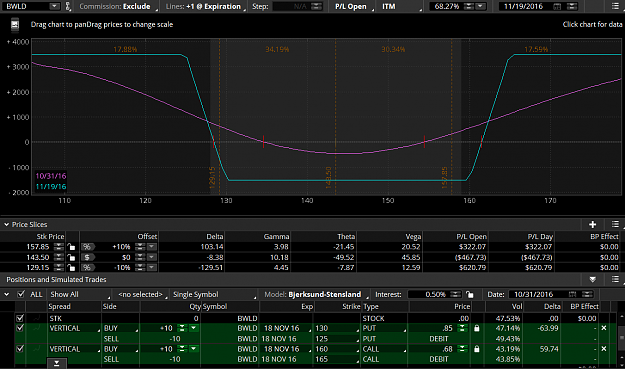Open the 130 strike selector

coord(337,328)
